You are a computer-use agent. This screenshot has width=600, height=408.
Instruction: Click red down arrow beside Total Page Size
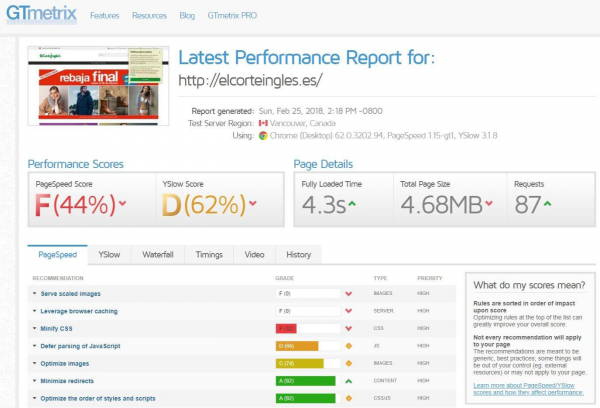tap(489, 203)
